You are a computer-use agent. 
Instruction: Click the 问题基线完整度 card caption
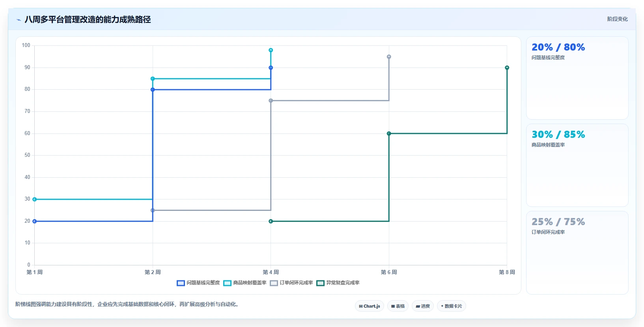(x=548, y=58)
